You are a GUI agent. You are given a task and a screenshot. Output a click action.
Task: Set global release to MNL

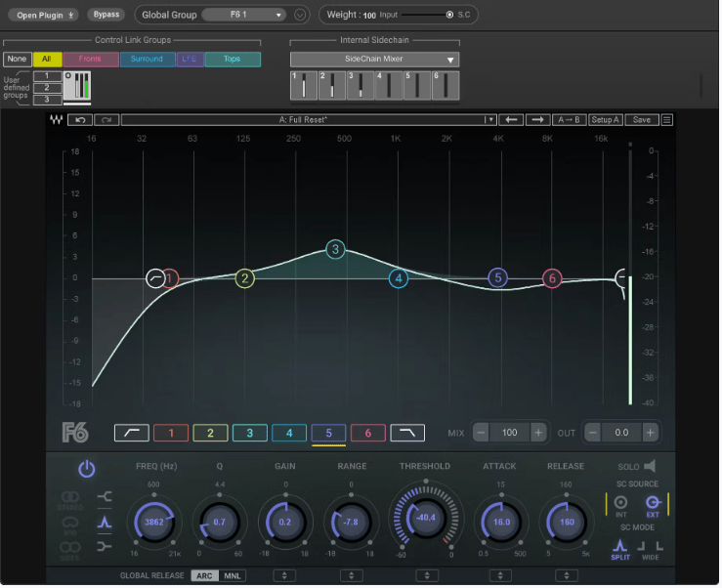click(233, 576)
